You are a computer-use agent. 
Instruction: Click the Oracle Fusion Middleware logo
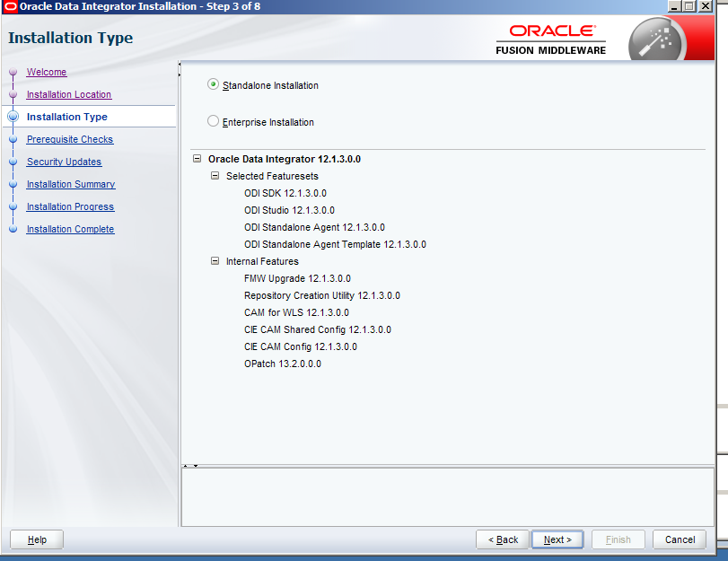click(550, 39)
